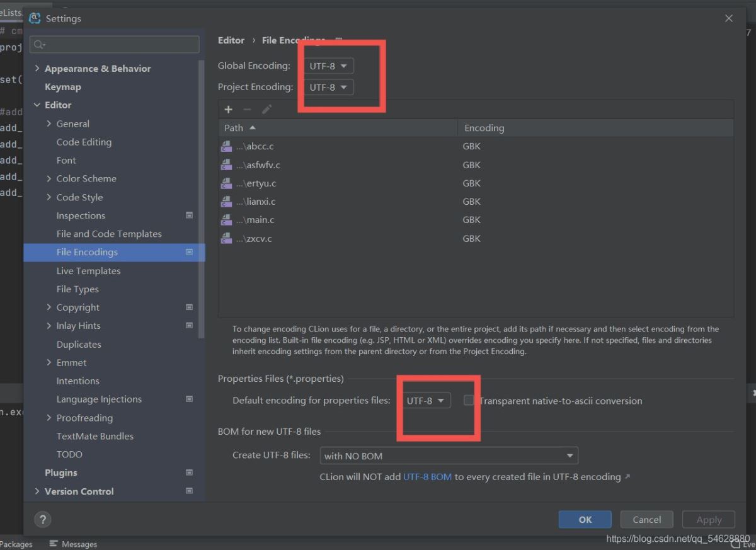The width and height of the screenshot is (756, 550).
Task: Click the C file icon beside ertyu.c
Action: 226,183
